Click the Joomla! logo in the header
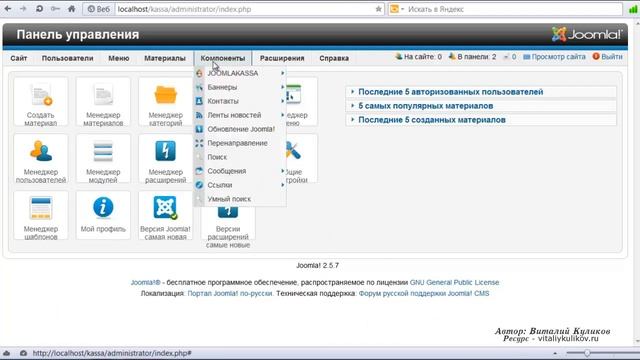This screenshot has width=640, height=360. [x=587, y=34]
